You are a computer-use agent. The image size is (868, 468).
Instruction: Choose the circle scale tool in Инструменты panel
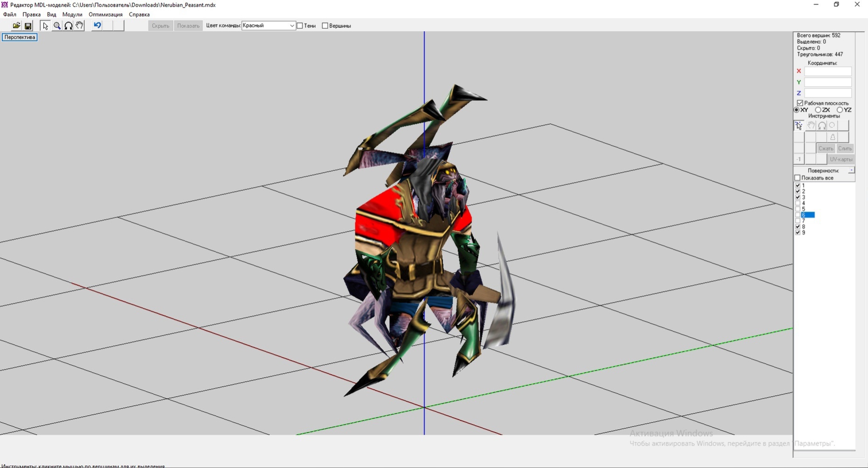point(833,126)
